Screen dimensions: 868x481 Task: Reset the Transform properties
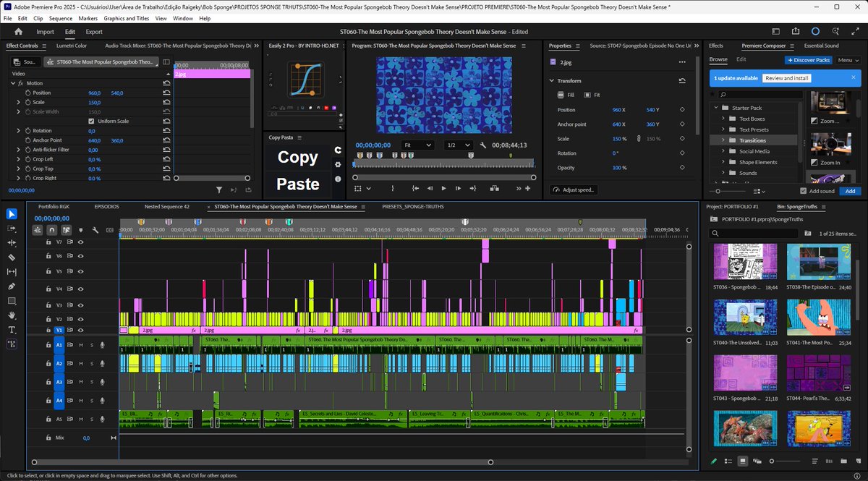[x=682, y=81]
